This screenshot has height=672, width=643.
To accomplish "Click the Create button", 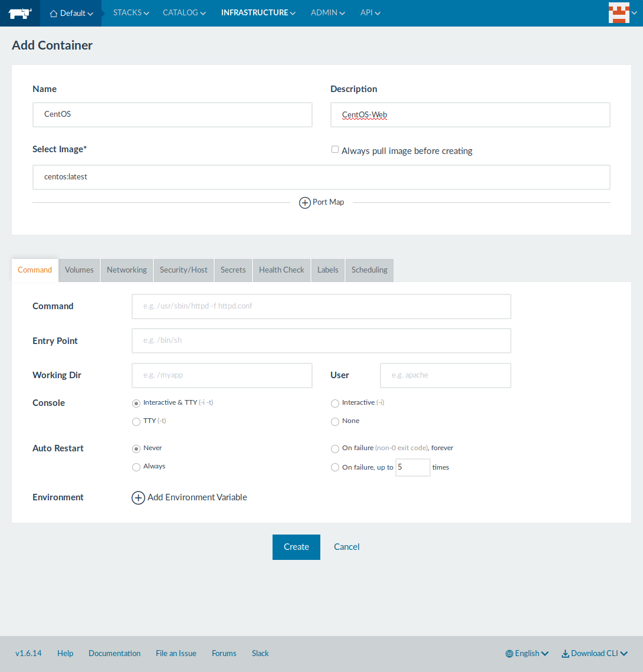I will coord(296,547).
